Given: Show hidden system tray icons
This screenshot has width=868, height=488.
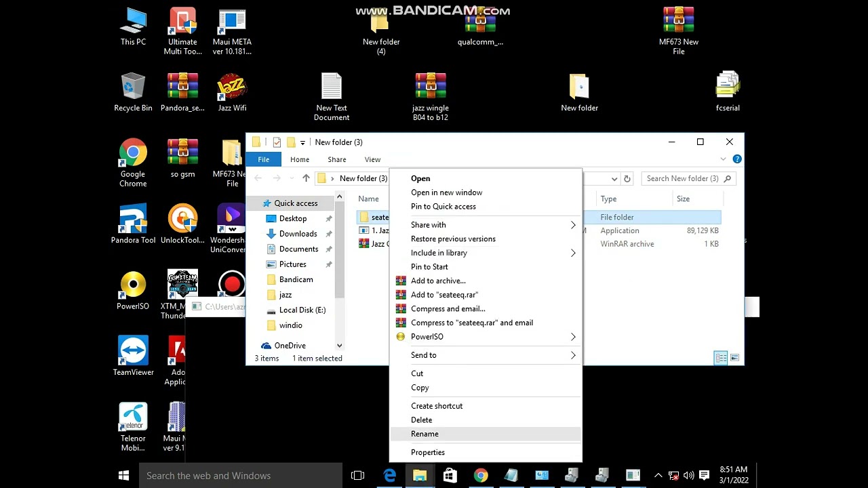Looking at the screenshot, I should [x=658, y=476].
